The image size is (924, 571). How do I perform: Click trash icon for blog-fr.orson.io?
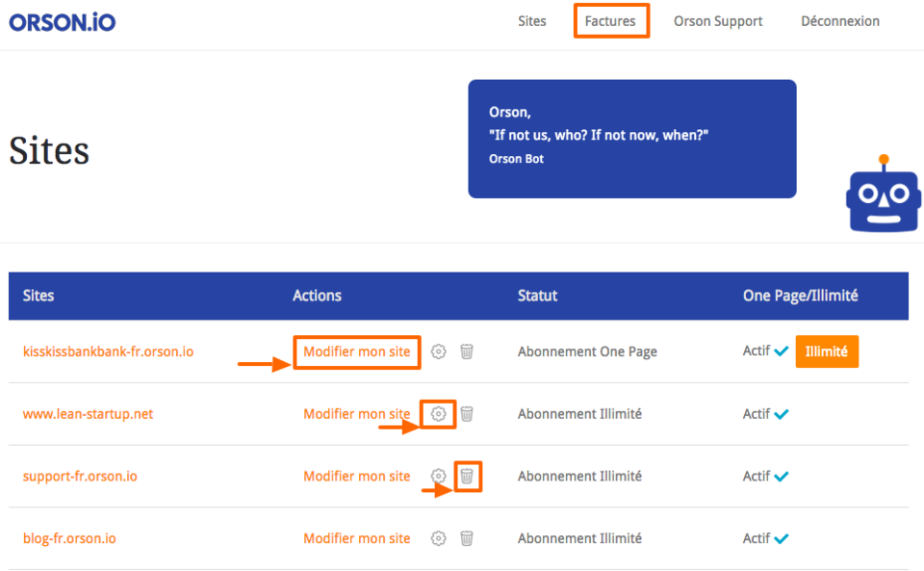pyautogui.click(x=467, y=538)
